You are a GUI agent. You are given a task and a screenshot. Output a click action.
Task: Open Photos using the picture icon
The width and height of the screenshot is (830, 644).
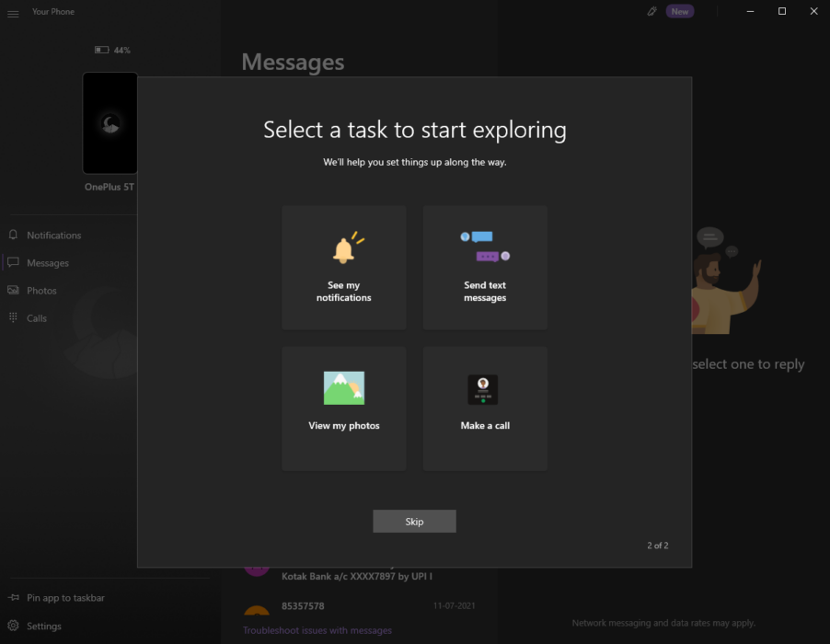click(x=13, y=290)
